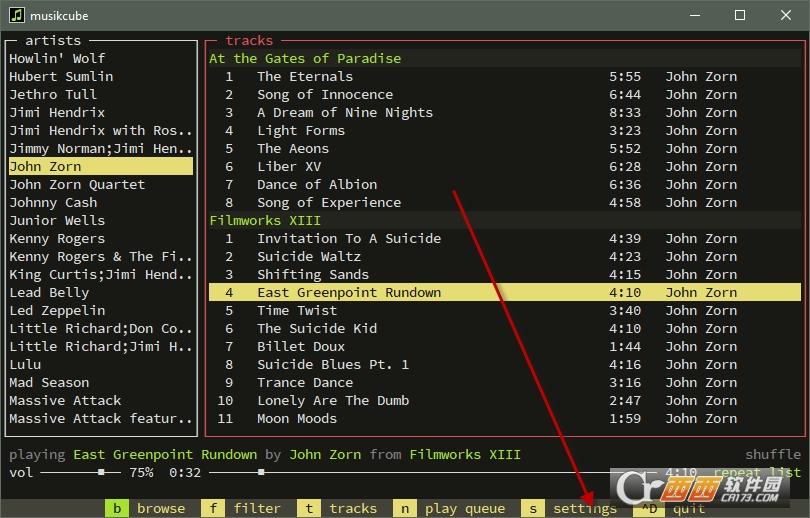Play track Song of Experience
The height and width of the screenshot is (518, 810).
(505, 202)
